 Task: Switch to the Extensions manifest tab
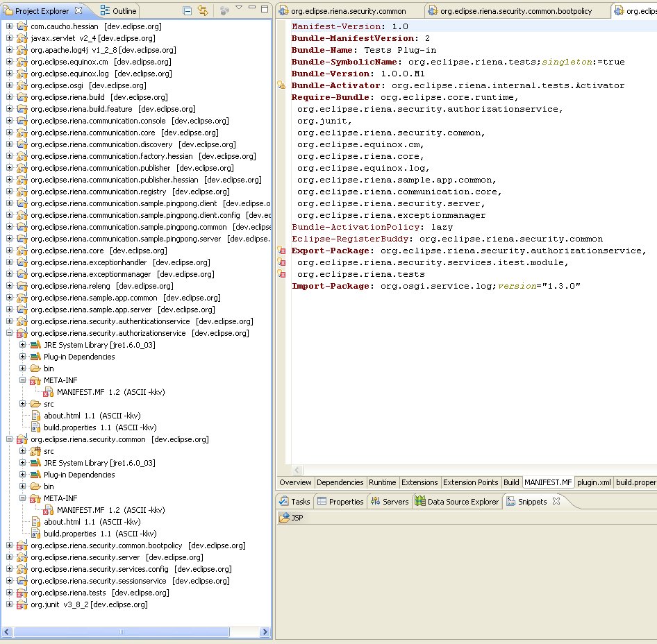[419, 482]
